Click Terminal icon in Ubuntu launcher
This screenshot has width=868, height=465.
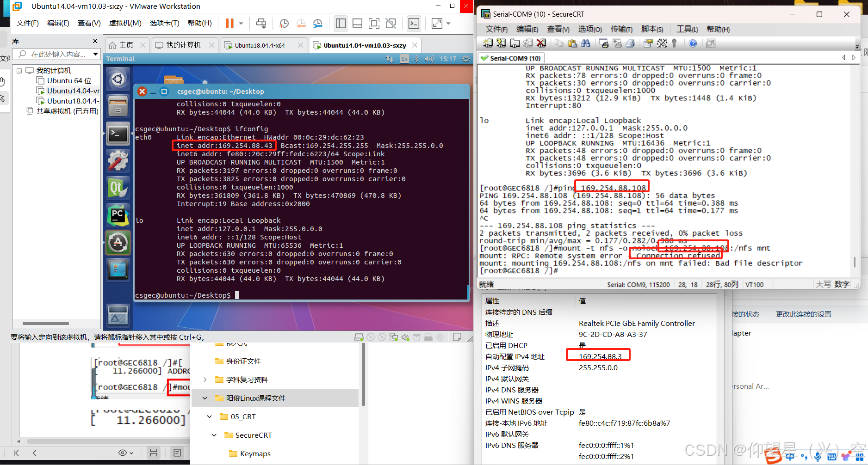[x=118, y=134]
